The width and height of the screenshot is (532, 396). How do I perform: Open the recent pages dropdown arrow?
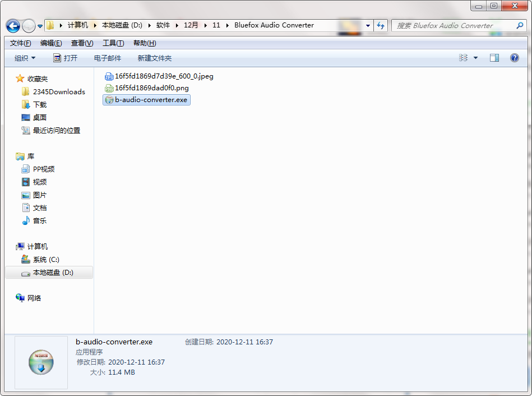[40, 26]
